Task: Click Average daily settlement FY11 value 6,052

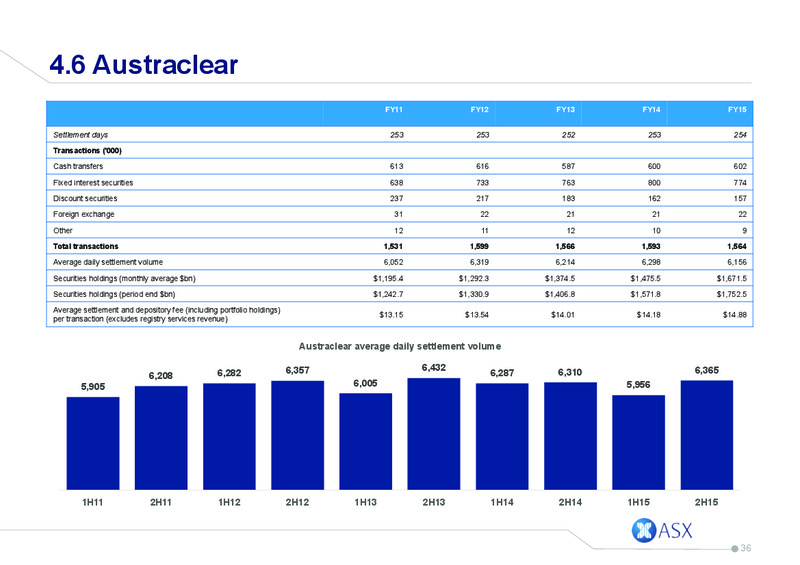Action: click(x=393, y=262)
